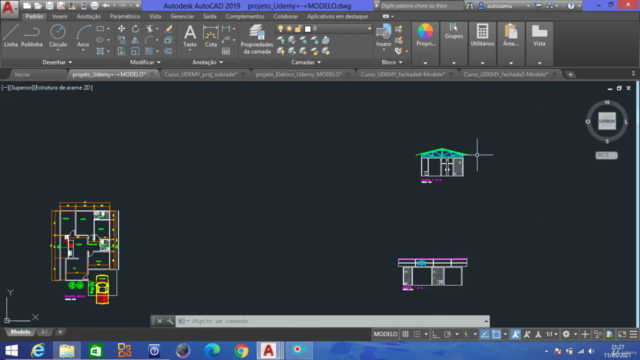Expand the Desenhar panel
This screenshot has width=640, height=360.
tap(57, 62)
